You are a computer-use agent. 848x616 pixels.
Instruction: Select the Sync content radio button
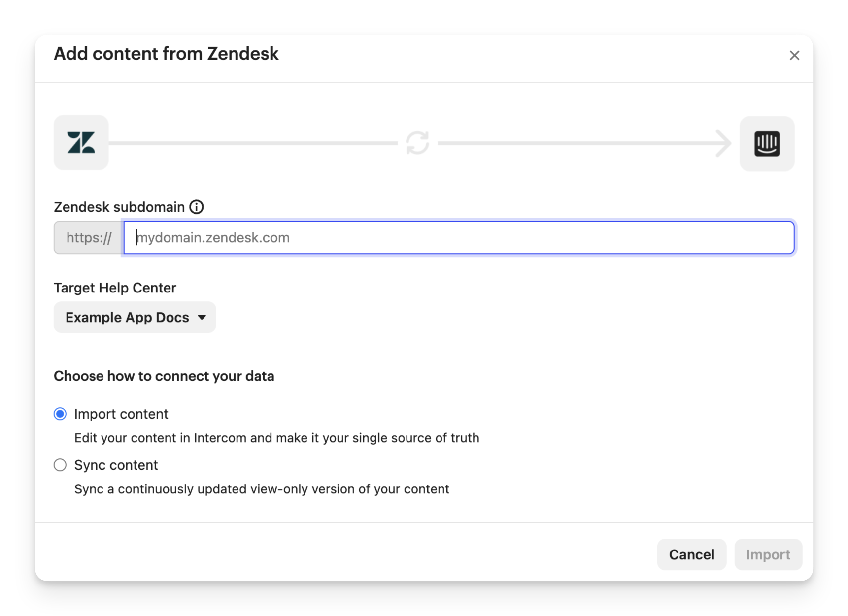click(x=60, y=465)
